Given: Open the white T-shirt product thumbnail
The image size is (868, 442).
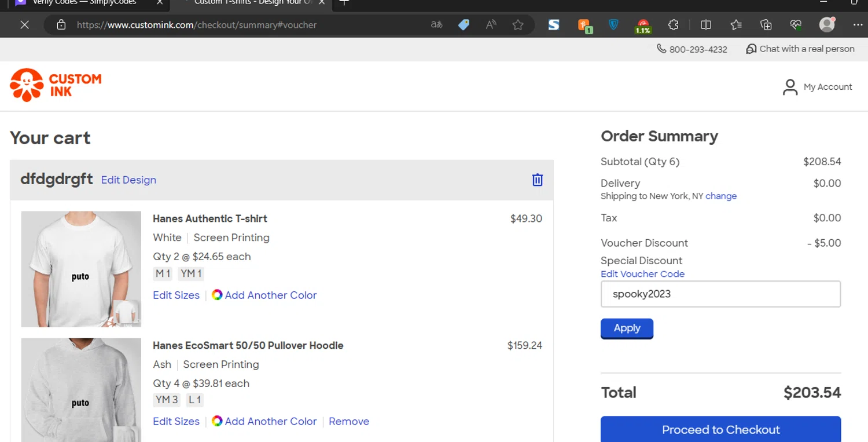Looking at the screenshot, I should [x=81, y=269].
